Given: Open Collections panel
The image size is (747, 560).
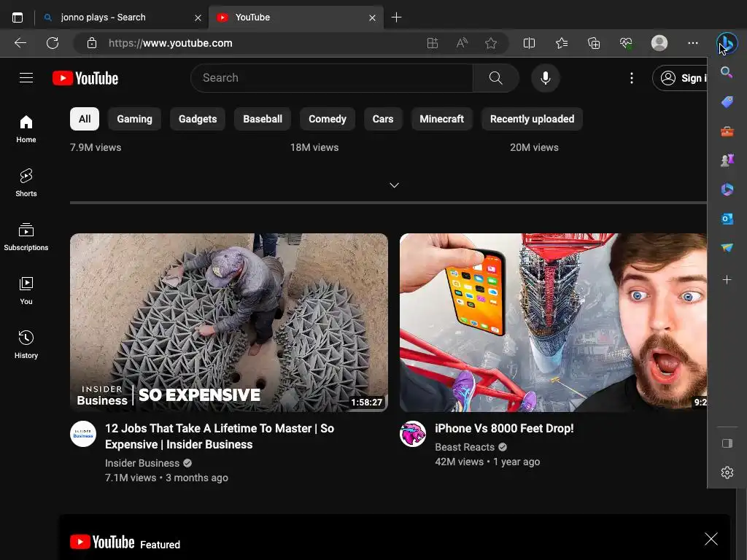Looking at the screenshot, I should coord(594,43).
